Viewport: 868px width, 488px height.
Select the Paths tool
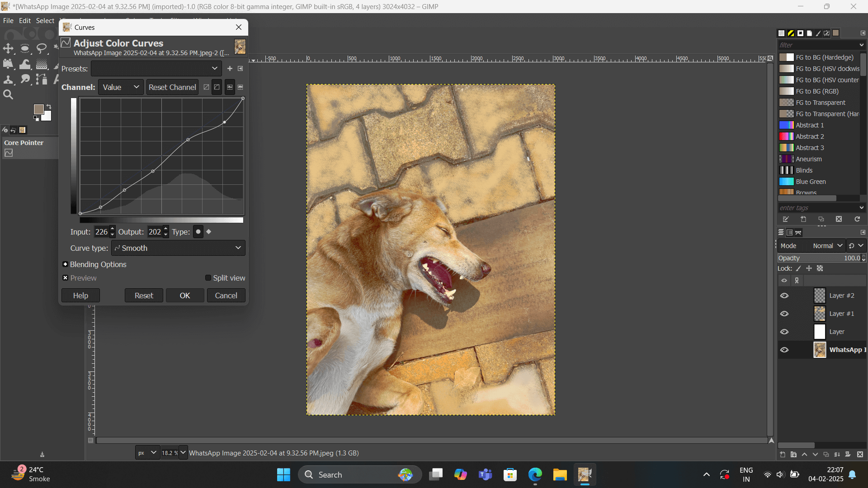click(x=42, y=80)
